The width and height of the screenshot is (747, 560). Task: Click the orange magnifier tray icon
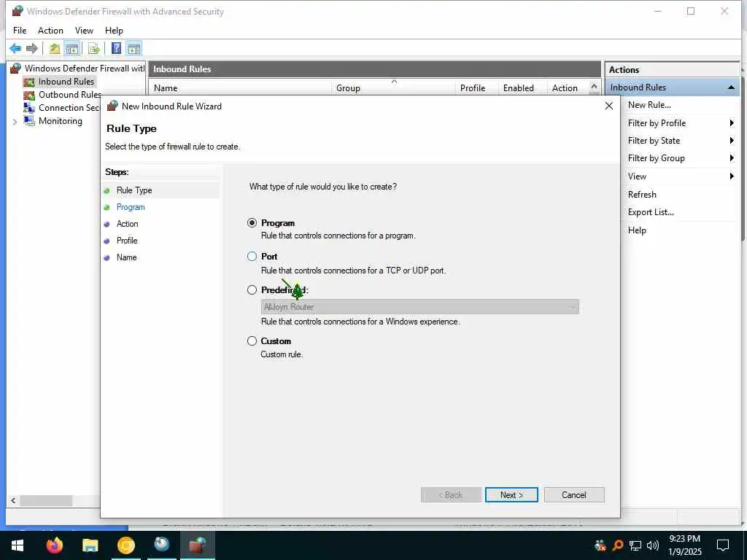[618, 545]
